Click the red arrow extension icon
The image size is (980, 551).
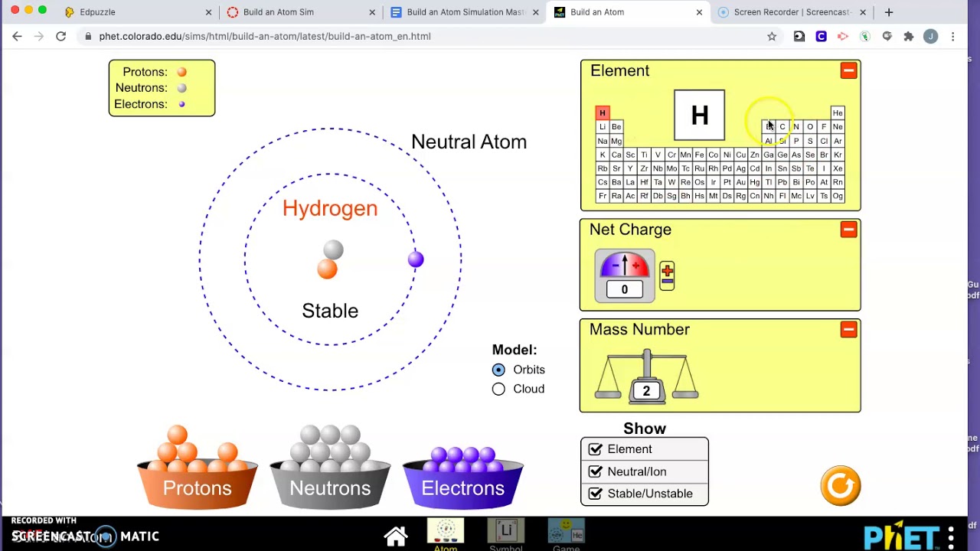(x=843, y=36)
